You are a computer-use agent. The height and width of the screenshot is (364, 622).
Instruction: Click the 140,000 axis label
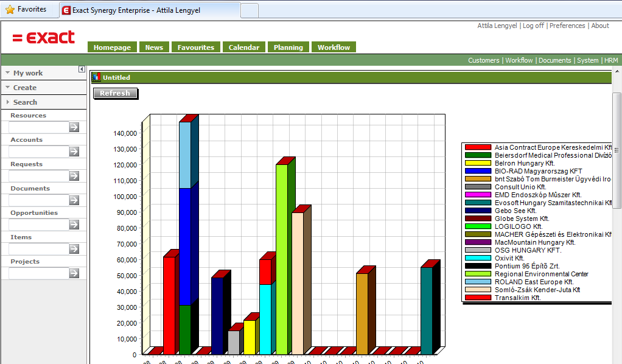coord(125,133)
